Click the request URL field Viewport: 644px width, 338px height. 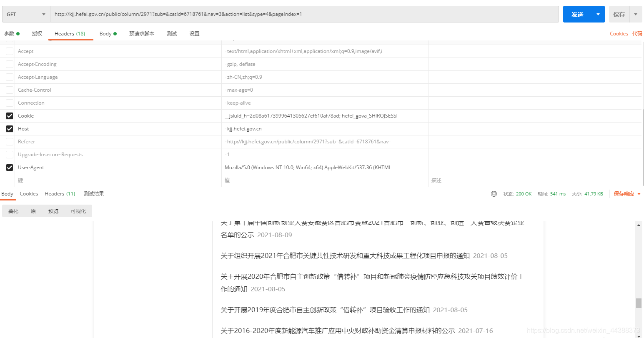304,14
